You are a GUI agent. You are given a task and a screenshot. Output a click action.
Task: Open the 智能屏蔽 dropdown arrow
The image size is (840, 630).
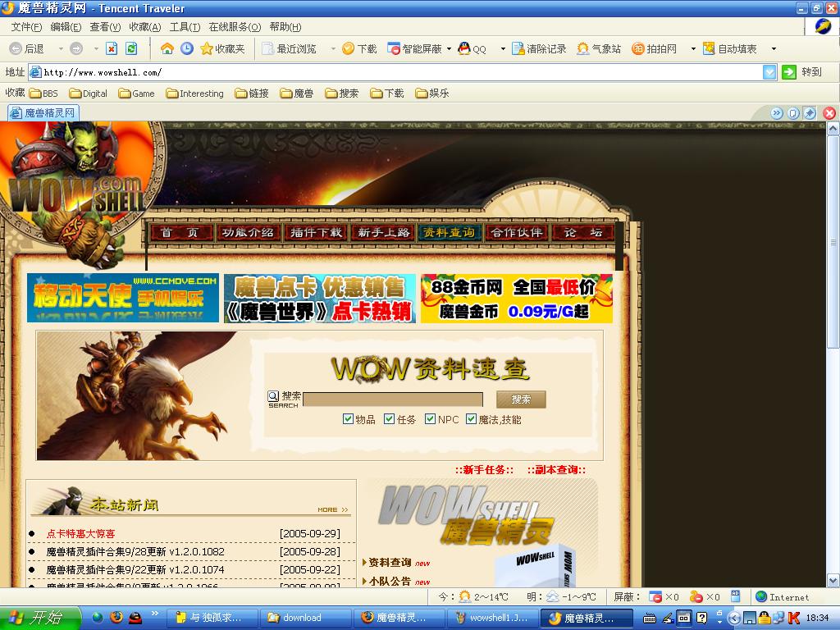click(449, 48)
